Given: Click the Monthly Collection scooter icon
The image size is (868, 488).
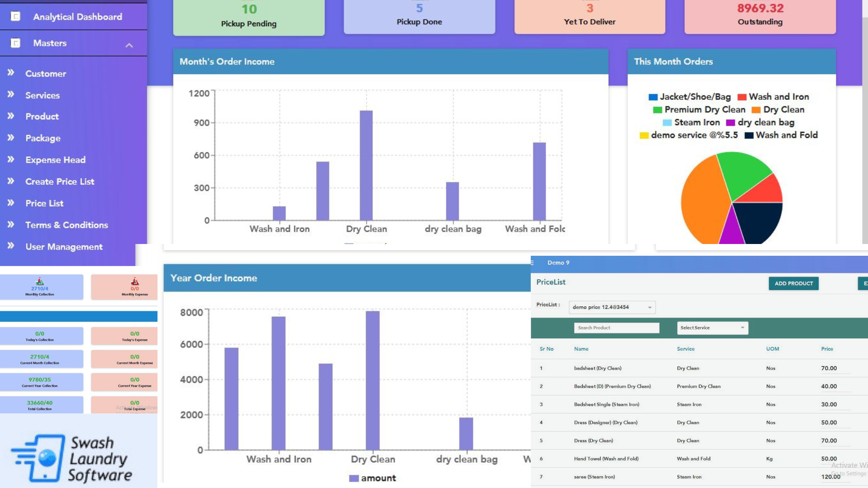Looking at the screenshot, I should pyautogui.click(x=39, y=280).
